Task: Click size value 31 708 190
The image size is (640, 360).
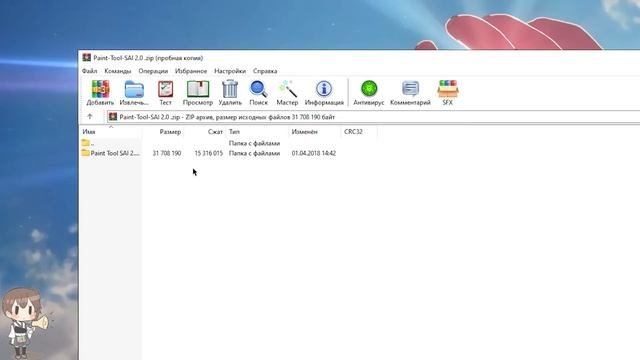Action: [167, 153]
